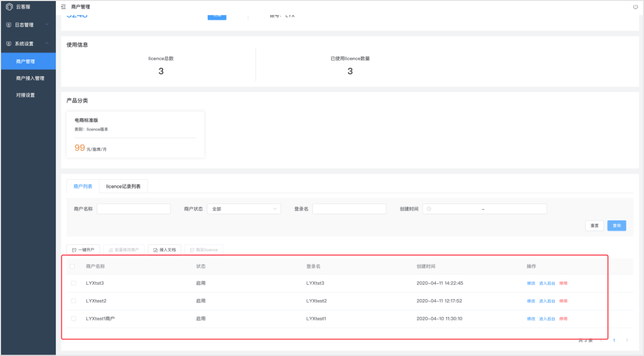Click the 系统设置 menu icon

pos(9,44)
